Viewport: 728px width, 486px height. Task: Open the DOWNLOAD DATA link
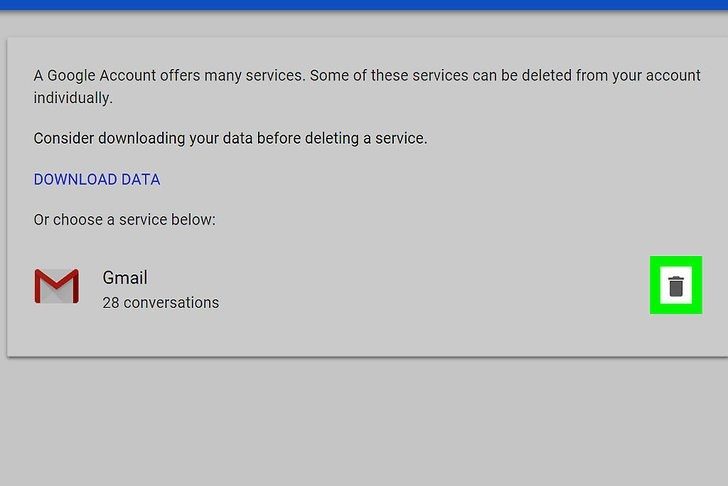[97, 180]
